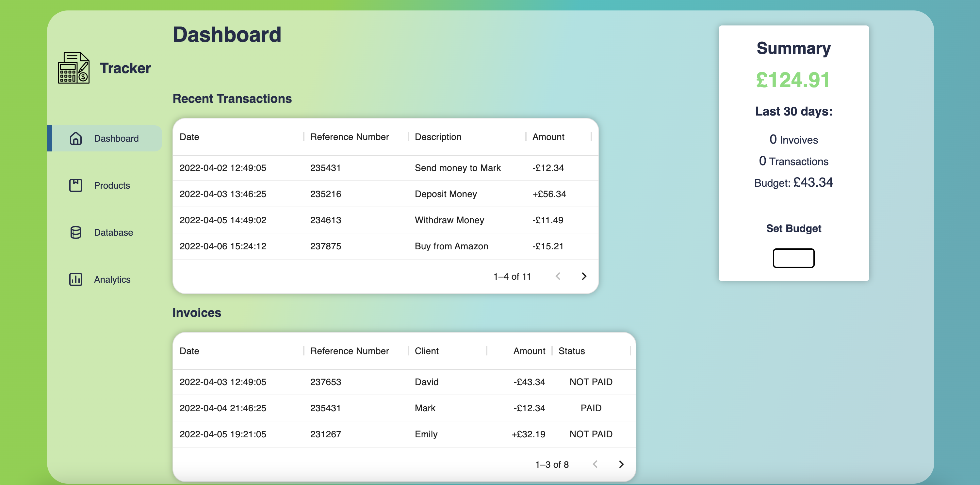
Task: Go to next page of Recent Transactions
Action: [x=584, y=276]
